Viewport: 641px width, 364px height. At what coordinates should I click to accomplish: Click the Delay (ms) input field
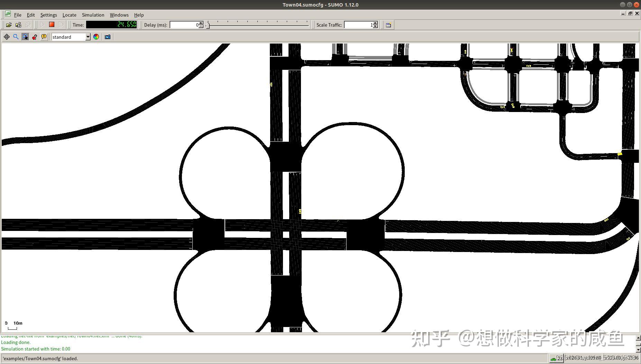(x=184, y=25)
